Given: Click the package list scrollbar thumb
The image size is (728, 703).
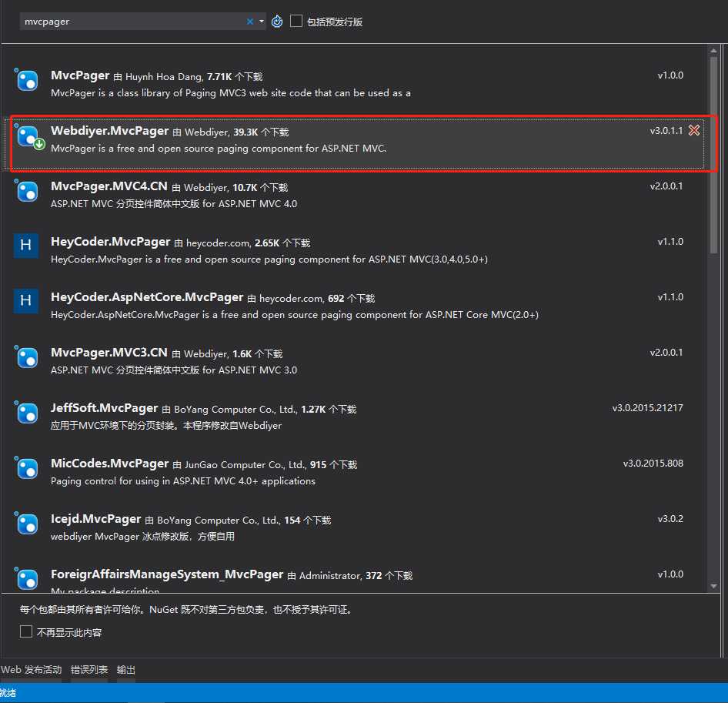Looking at the screenshot, I should pyautogui.click(x=713, y=155).
